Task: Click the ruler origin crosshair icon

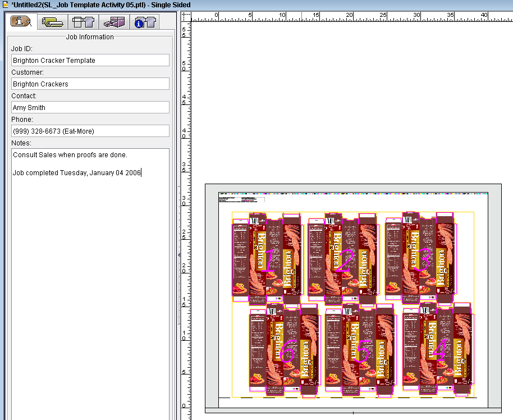Action: click(x=186, y=16)
